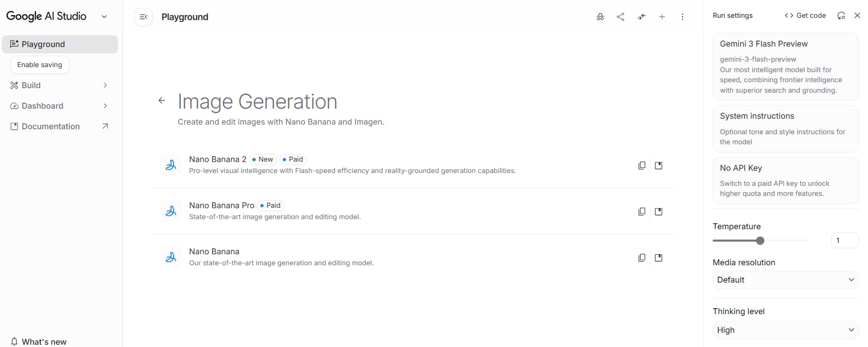Open the three-dot more options menu
Viewport: 868px width, 347px height.
pyautogui.click(x=683, y=17)
